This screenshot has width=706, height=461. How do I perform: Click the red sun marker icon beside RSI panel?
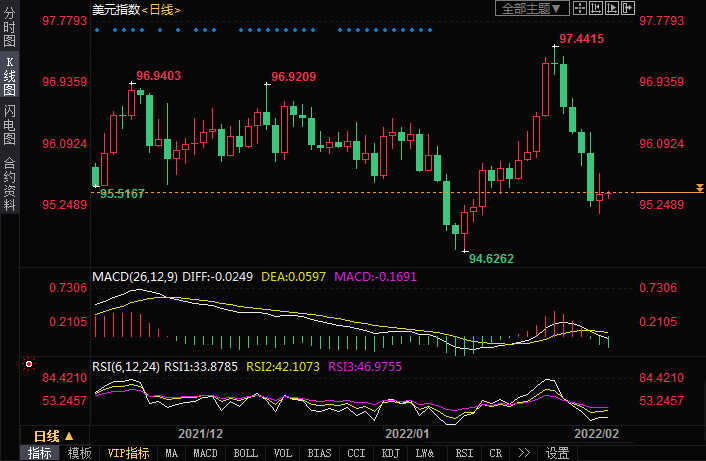point(29,364)
